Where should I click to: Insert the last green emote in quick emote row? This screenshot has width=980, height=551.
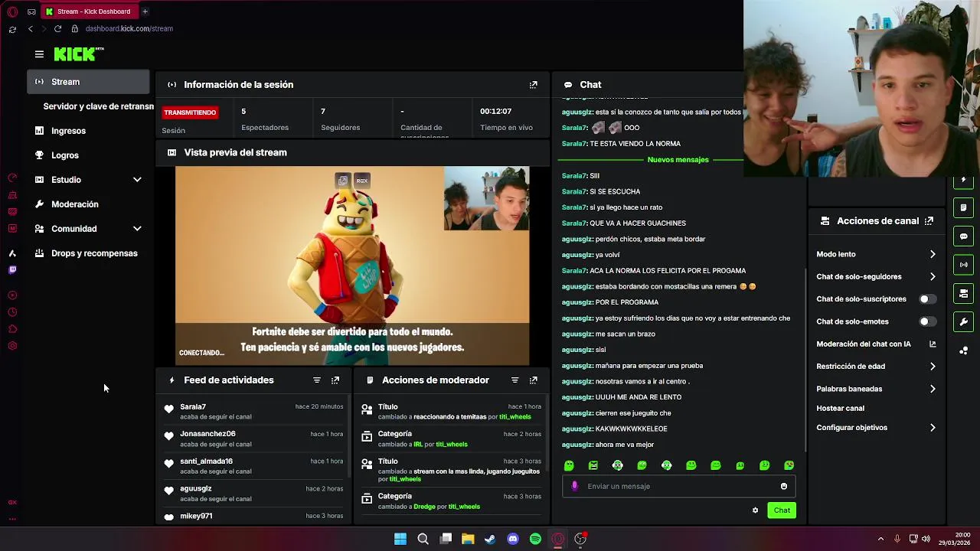tap(789, 465)
